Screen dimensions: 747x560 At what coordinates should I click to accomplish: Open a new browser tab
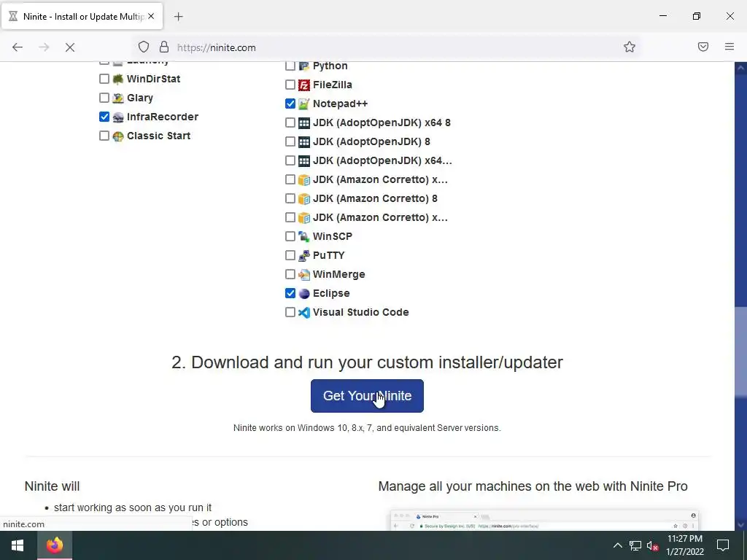point(178,17)
